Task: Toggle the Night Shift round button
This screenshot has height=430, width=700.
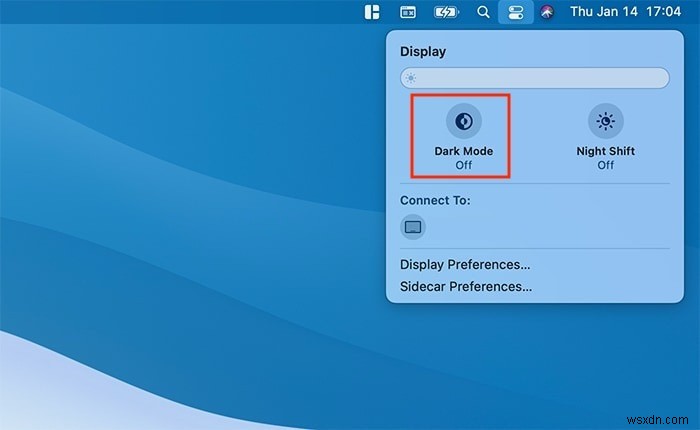Action: [605, 121]
